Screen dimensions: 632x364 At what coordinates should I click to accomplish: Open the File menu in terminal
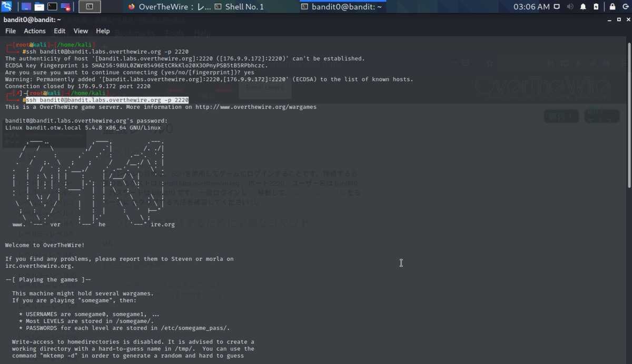click(x=11, y=31)
